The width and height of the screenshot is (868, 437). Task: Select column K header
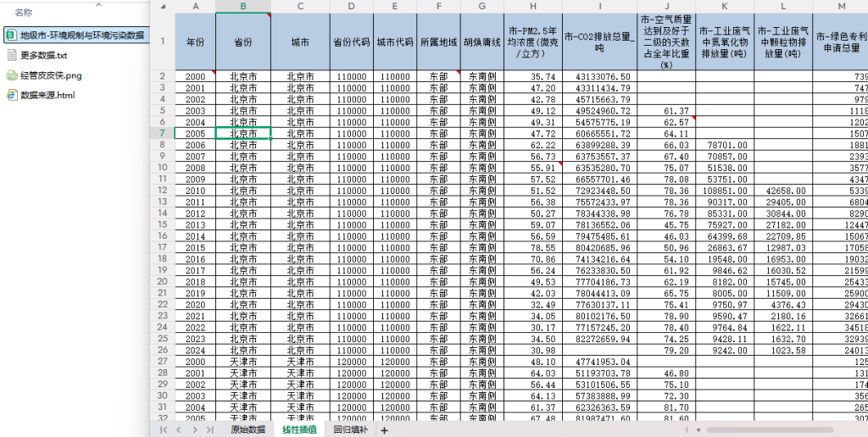(x=725, y=7)
